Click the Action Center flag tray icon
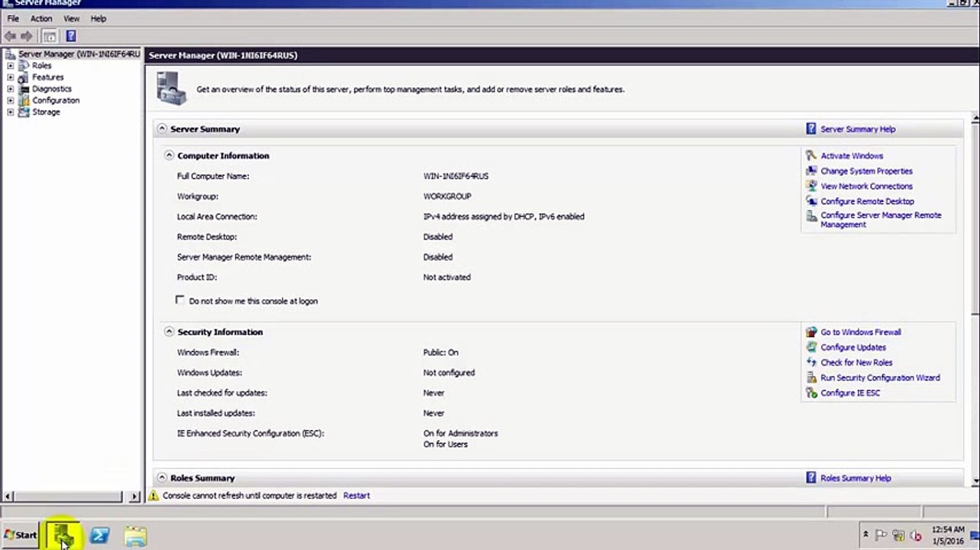 pos(882,535)
